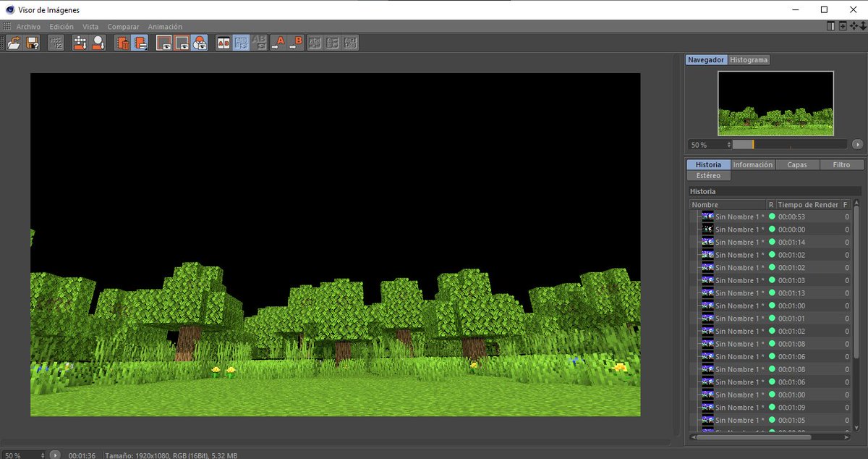The width and height of the screenshot is (868, 459).
Task: Sort by Tiempo de Render column header
Action: click(808, 205)
